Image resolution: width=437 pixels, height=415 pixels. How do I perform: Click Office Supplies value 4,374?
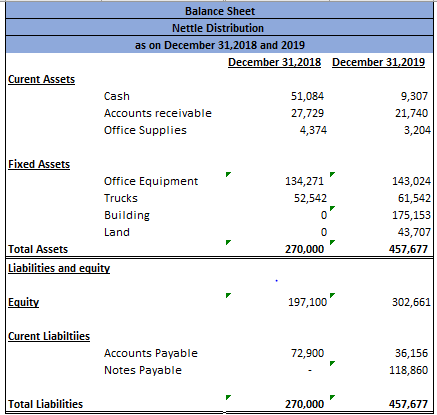pyautogui.click(x=313, y=130)
